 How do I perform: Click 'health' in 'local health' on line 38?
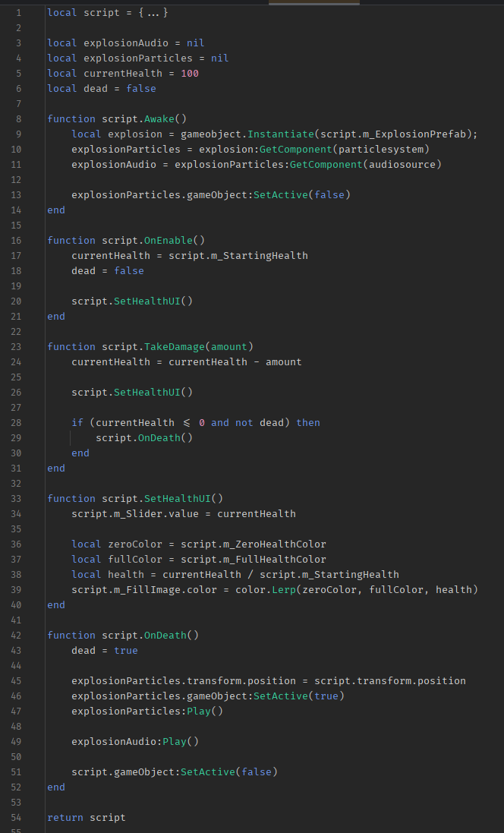click(x=126, y=574)
